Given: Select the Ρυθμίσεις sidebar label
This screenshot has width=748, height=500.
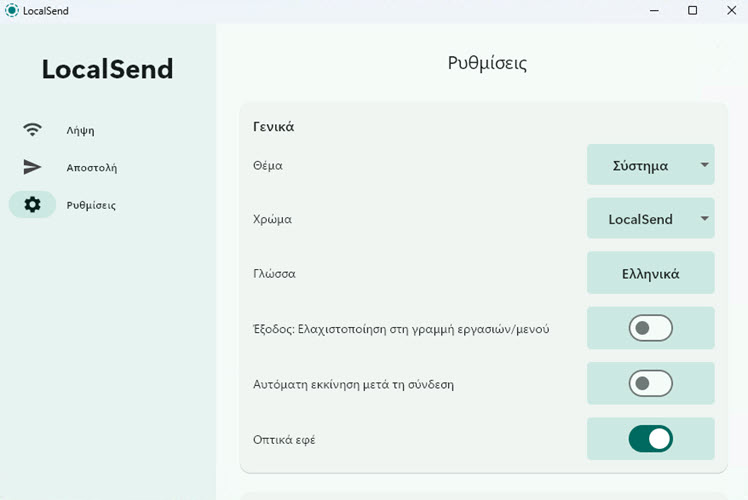Looking at the screenshot, I should 91,205.
